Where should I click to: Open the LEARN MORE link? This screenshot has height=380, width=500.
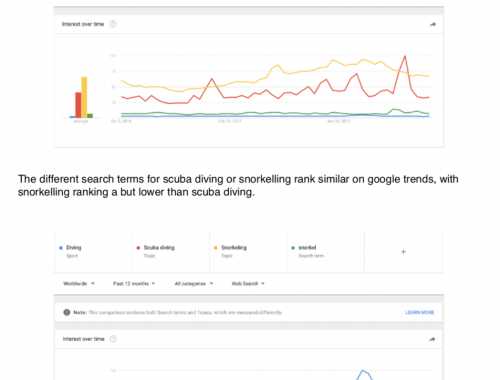[x=420, y=312]
